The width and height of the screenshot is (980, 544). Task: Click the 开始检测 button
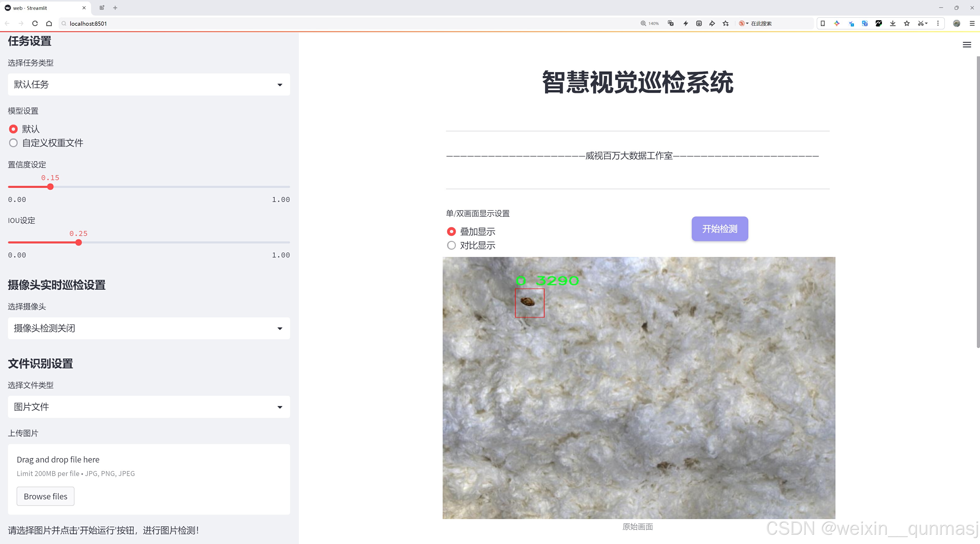pos(719,229)
